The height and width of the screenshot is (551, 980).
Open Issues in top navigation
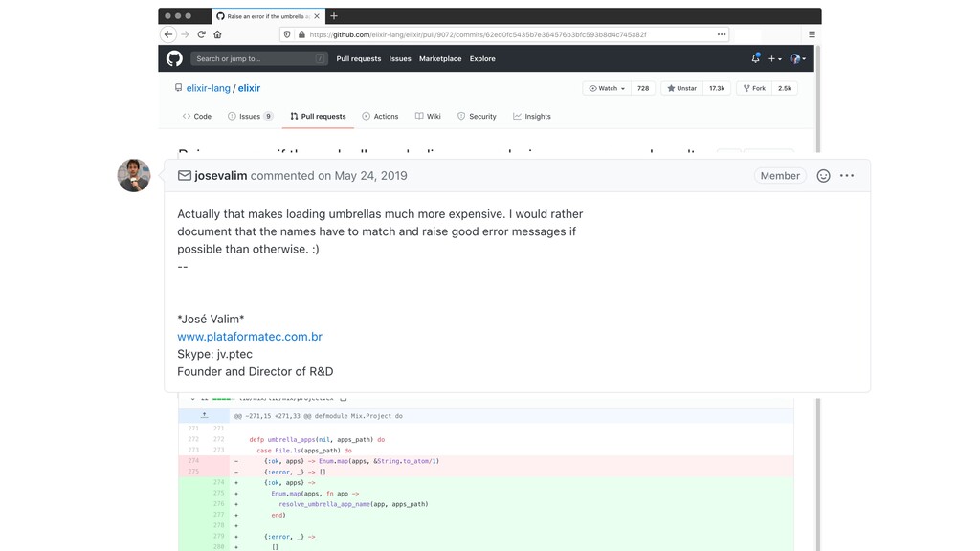[400, 58]
